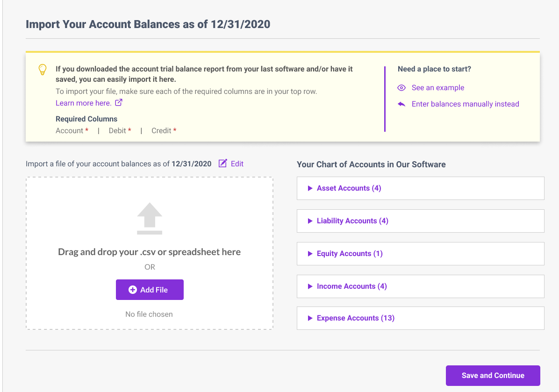Click the reply arrow icon beside Enter balances manually
559x392 pixels.
pos(401,104)
